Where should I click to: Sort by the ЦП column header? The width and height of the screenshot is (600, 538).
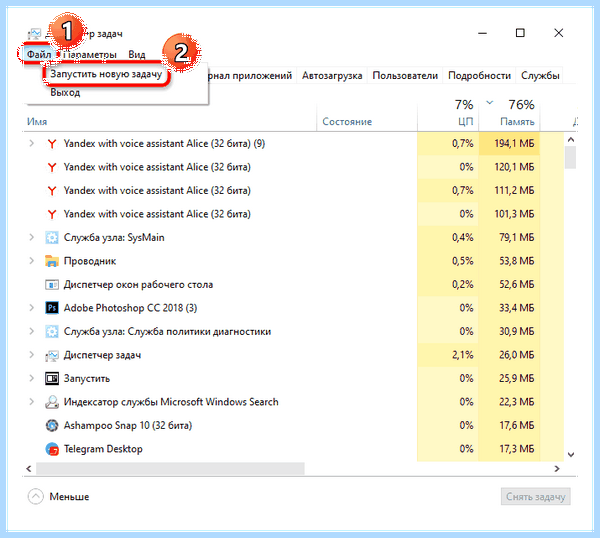[x=465, y=122]
